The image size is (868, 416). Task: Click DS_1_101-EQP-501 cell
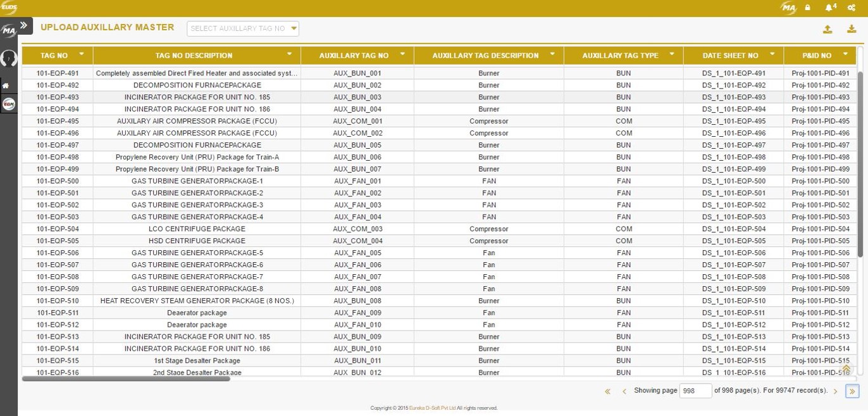tap(733, 194)
